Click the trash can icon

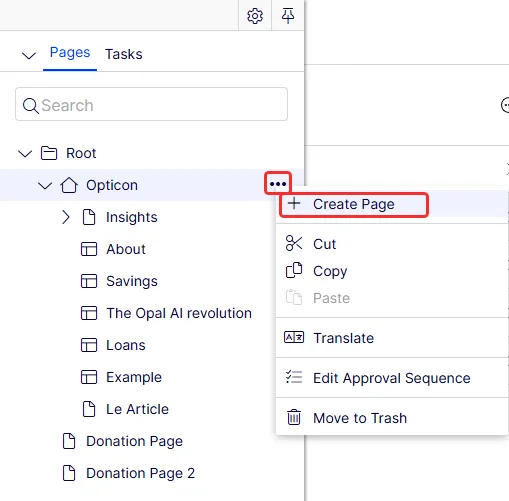tap(294, 417)
